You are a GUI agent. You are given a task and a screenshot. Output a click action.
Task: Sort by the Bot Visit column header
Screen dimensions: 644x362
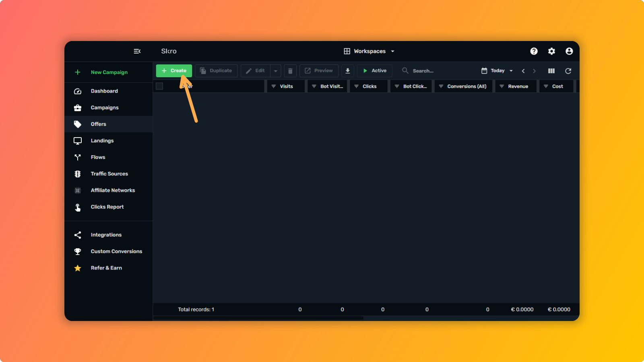tap(327, 86)
